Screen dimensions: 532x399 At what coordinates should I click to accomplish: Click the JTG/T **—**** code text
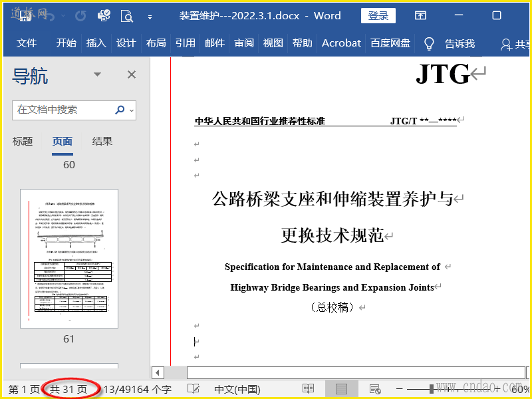pyautogui.click(x=423, y=121)
